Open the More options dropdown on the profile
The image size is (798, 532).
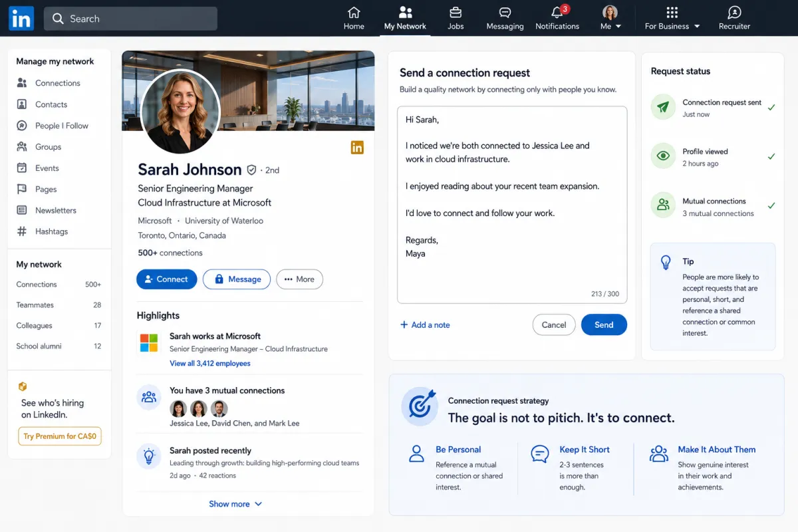[x=300, y=279]
